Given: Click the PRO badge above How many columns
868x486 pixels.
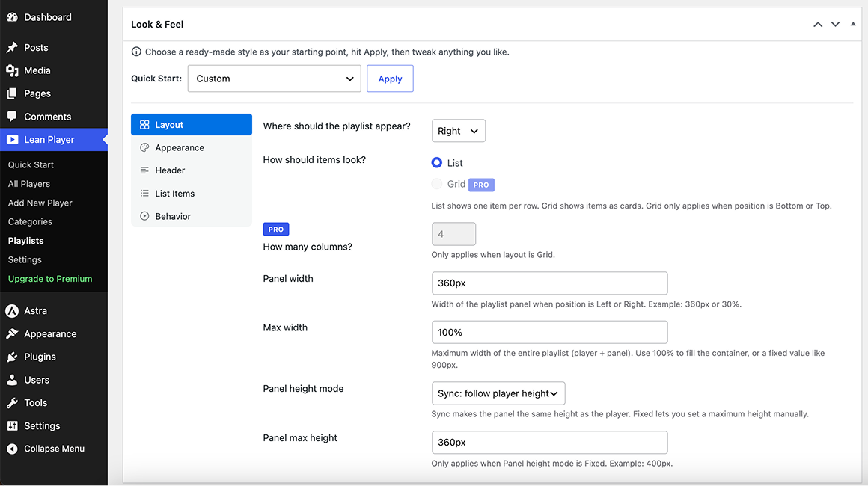Looking at the screenshot, I should point(275,229).
